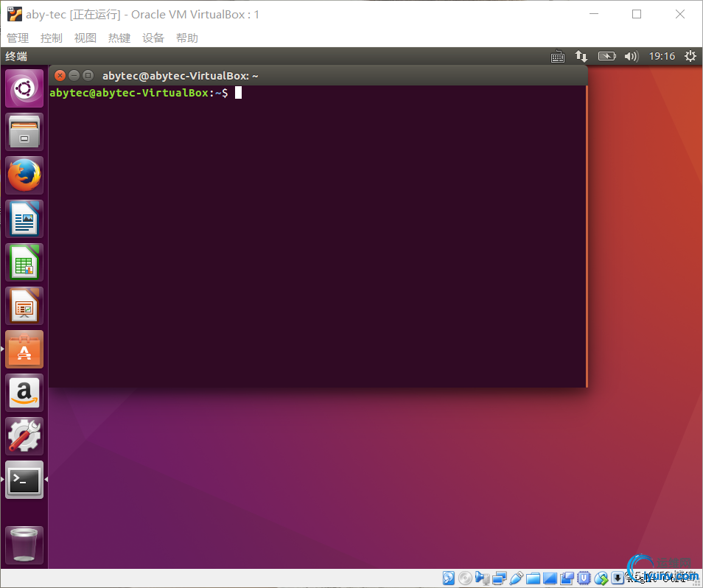
Task: Open the 视图 menu in VirtualBox
Action: point(85,38)
